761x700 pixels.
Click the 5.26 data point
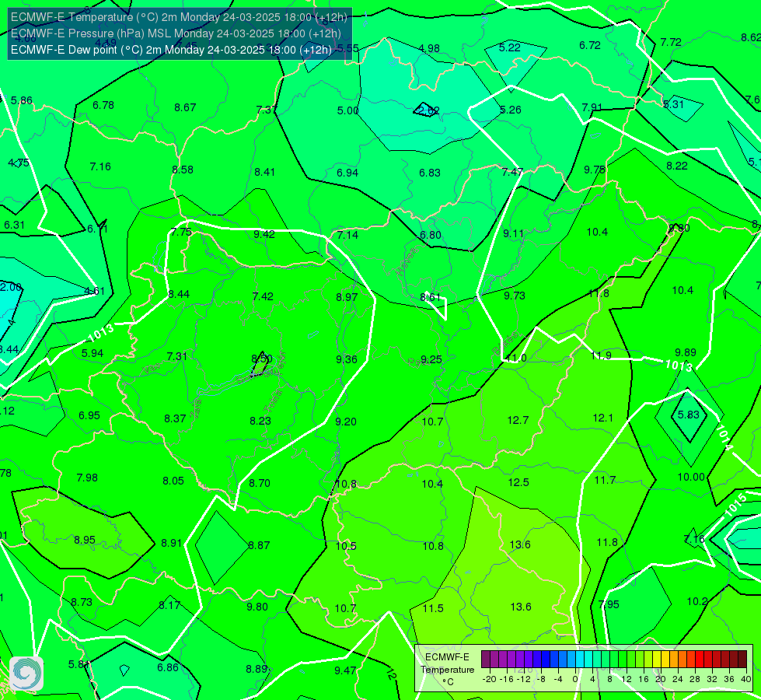511,110
